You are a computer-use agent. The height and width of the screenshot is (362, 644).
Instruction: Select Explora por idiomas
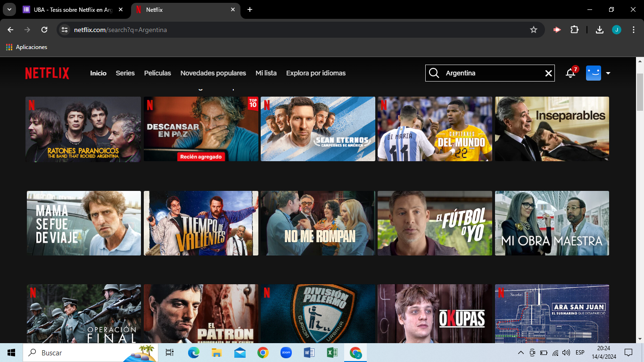(316, 73)
